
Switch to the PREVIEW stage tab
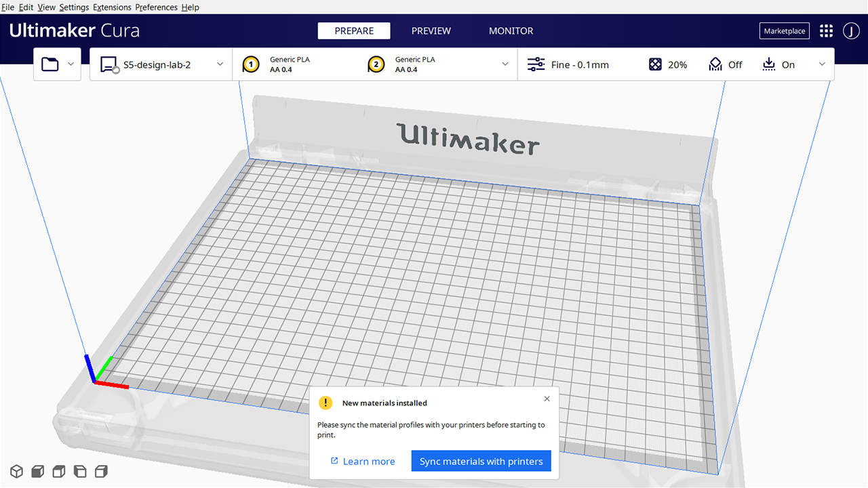(431, 30)
